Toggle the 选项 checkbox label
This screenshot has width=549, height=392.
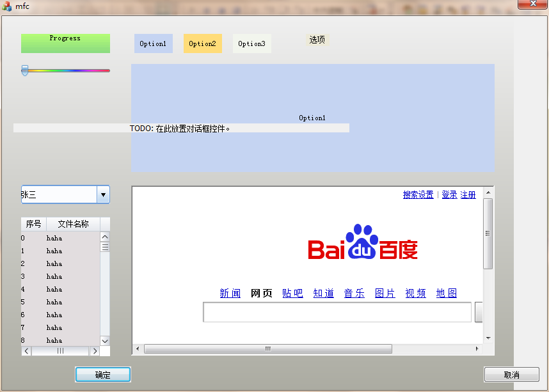pyautogui.click(x=317, y=40)
